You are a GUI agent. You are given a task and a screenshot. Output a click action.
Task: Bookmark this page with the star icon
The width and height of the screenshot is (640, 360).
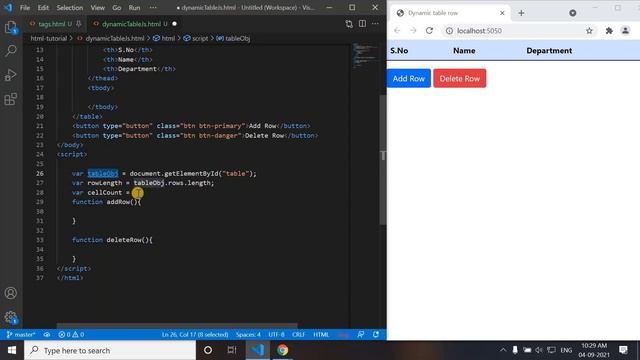(x=589, y=31)
